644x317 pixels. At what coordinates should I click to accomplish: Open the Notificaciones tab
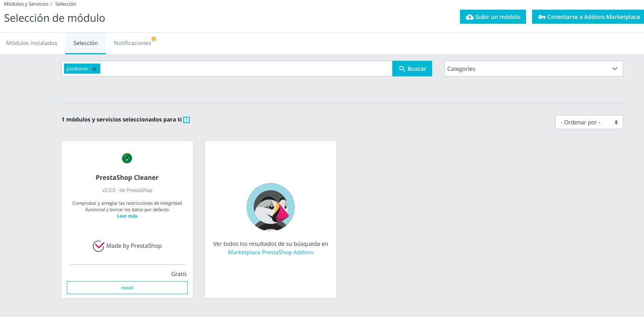(133, 43)
